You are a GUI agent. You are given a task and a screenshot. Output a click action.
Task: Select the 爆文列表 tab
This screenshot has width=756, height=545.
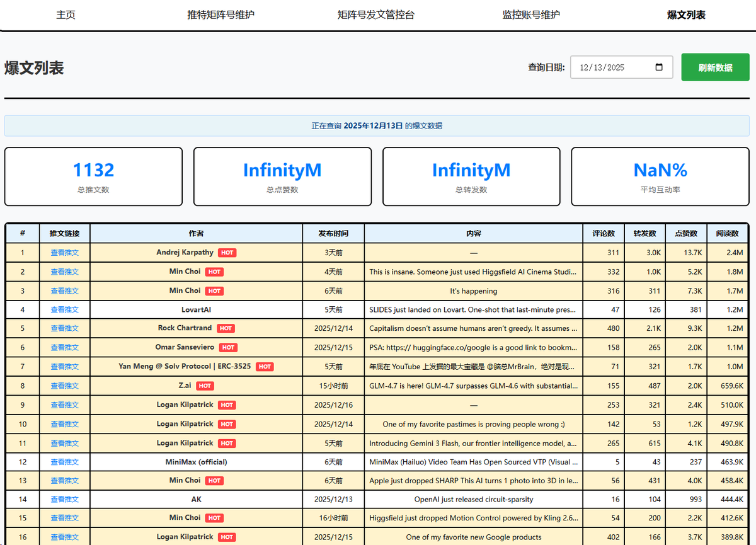pos(686,14)
